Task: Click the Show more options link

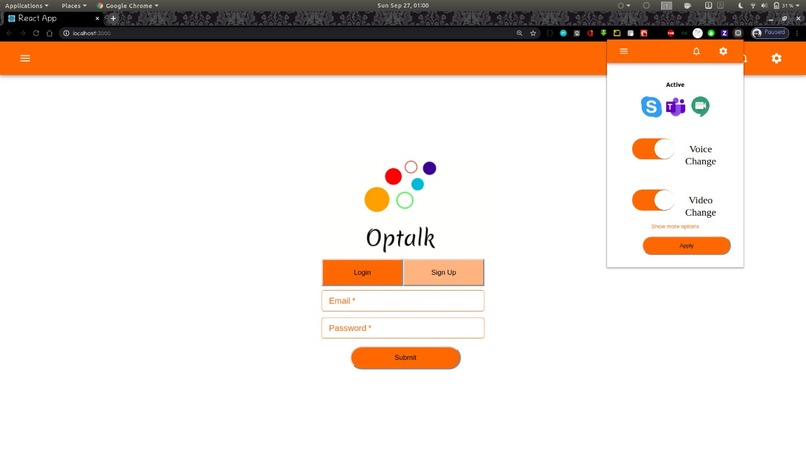Action: (x=675, y=226)
